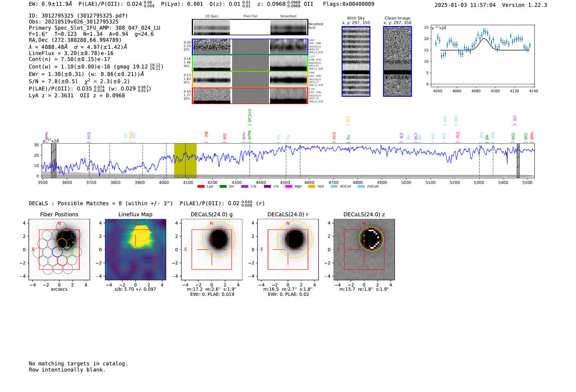Click the HeII orange legend swatch
The width and height of the screenshot is (576, 392).
[x=311, y=186]
